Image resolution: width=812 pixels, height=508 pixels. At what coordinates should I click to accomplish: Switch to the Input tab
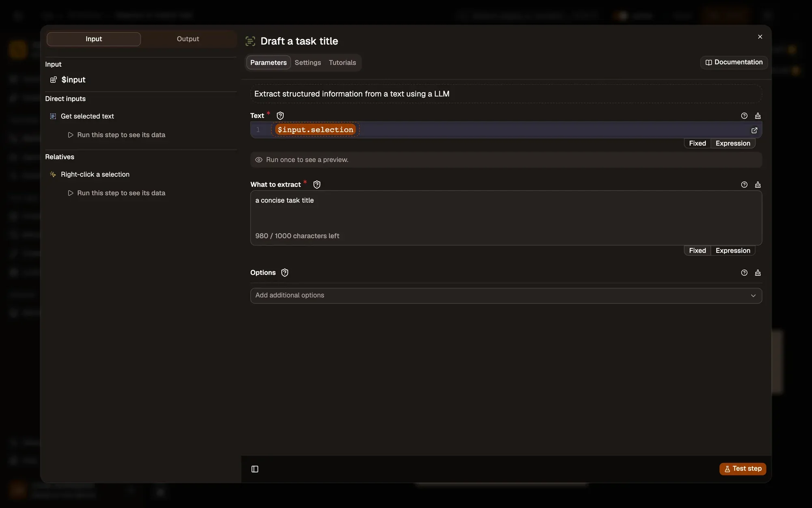(x=94, y=39)
